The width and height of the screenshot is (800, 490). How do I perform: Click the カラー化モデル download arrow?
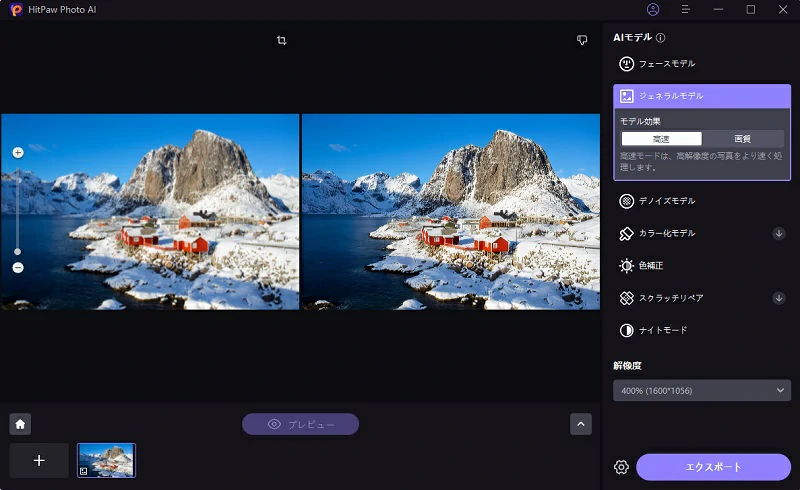pyautogui.click(x=779, y=233)
